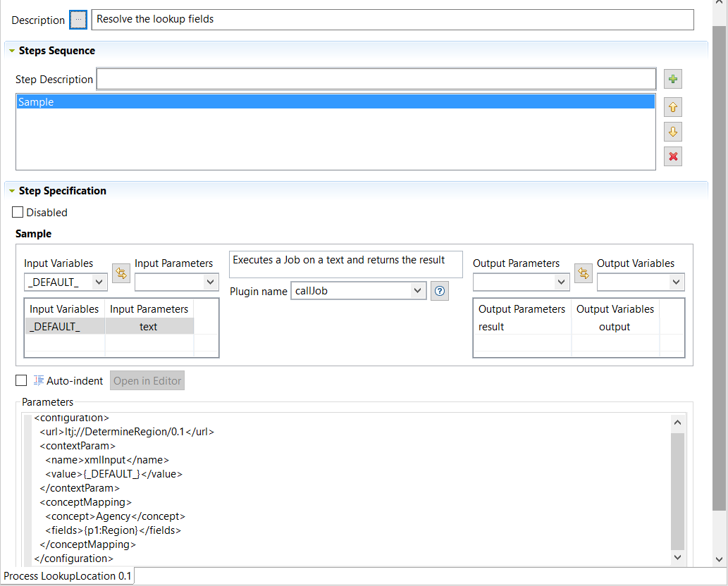Open the Input Variables _DEFAULT_ dropdown
Viewport: 728px width, 586px height.
point(66,282)
